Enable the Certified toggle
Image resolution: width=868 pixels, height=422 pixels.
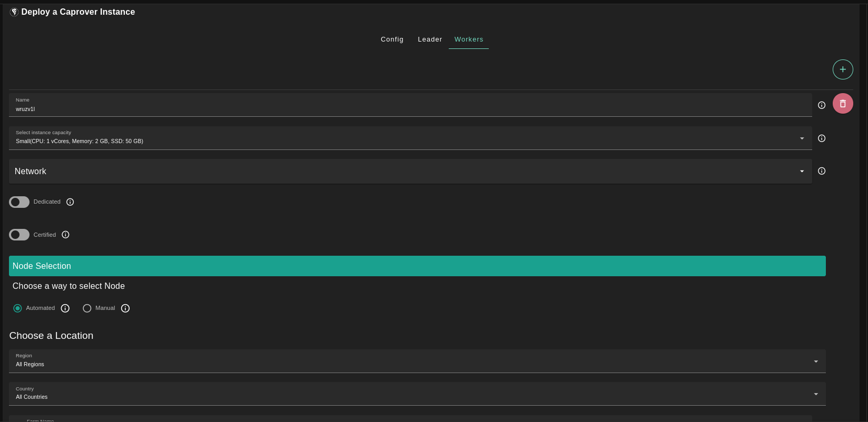point(19,235)
